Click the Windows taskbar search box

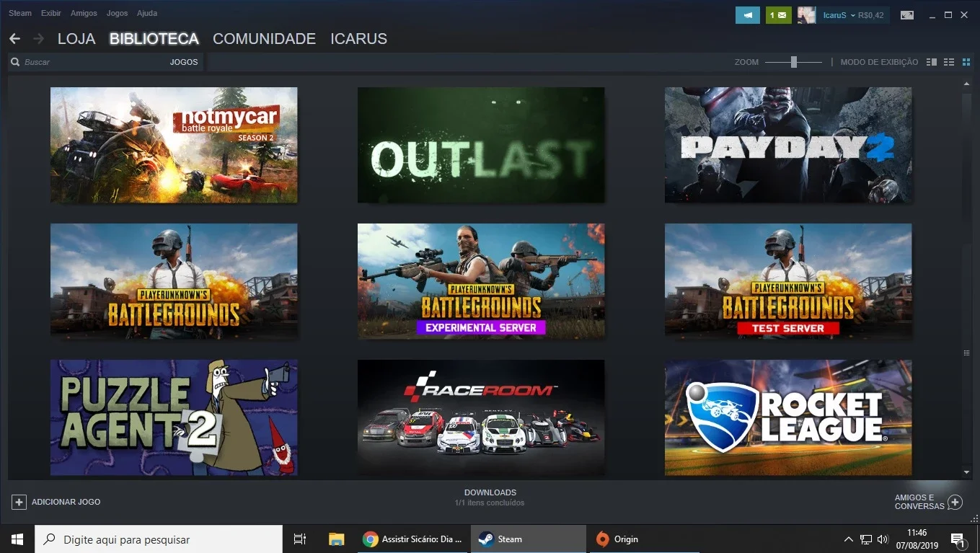[x=159, y=539]
